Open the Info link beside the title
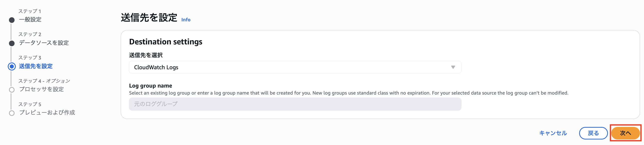The height and width of the screenshot is (145, 644). click(186, 20)
